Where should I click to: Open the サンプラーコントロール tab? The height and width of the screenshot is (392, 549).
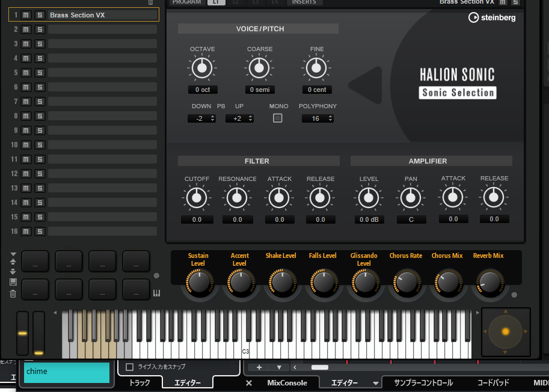pyautogui.click(x=423, y=382)
